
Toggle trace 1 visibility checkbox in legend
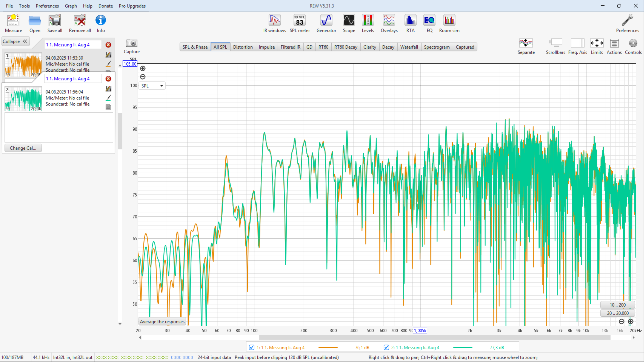pyautogui.click(x=252, y=347)
